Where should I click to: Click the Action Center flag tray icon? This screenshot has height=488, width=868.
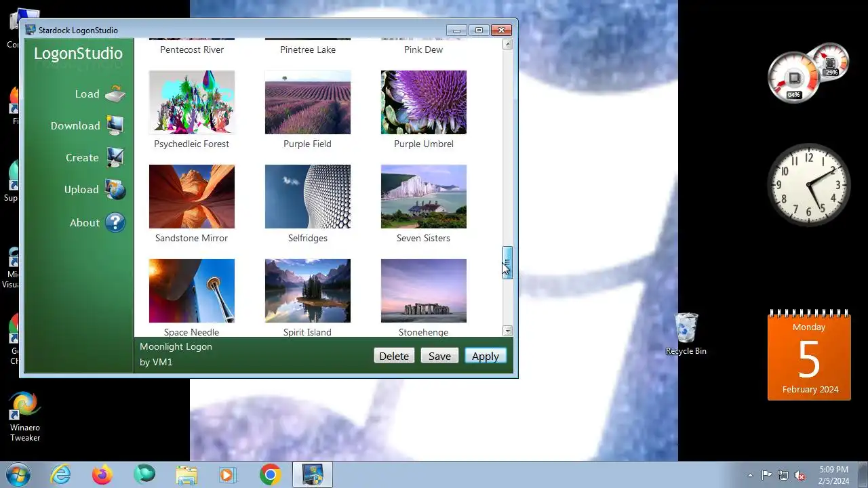point(766,475)
